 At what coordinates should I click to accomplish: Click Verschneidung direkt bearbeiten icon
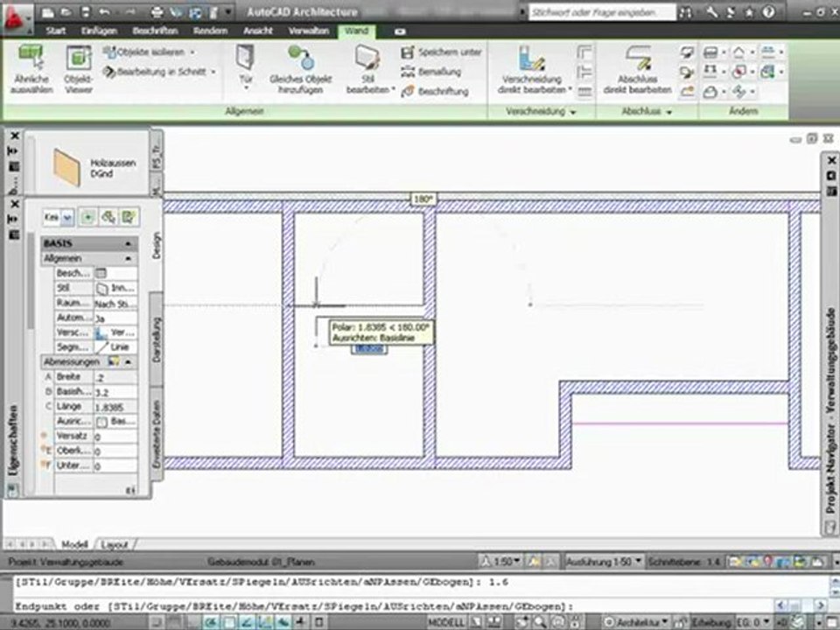click(531, 58)
